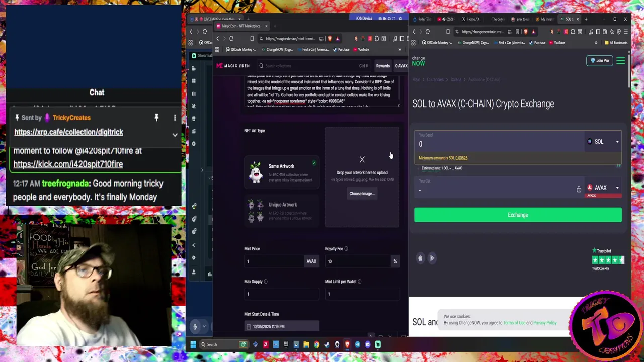The image size is (644, 362).
Task: Open Magic Eden logo home link
Action: pyautogui.click(x=233, y=66)
